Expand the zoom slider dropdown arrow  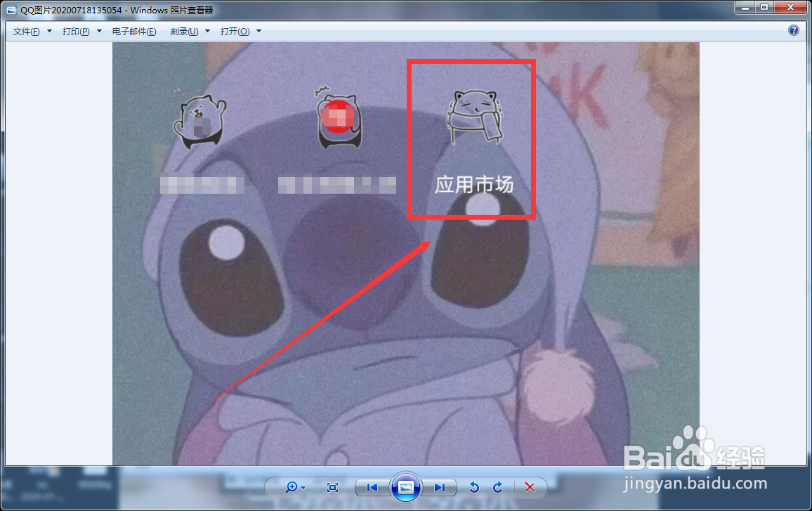click(303, 489)
